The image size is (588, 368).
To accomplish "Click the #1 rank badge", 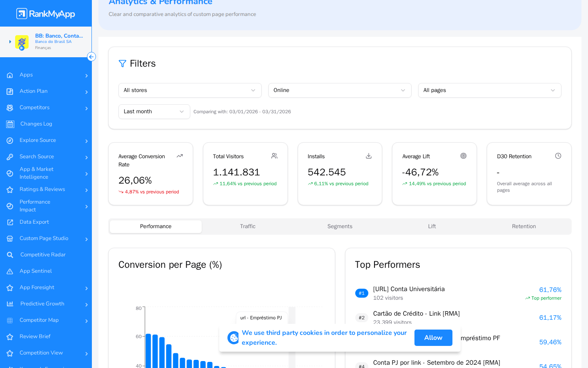I will [362, 293].
